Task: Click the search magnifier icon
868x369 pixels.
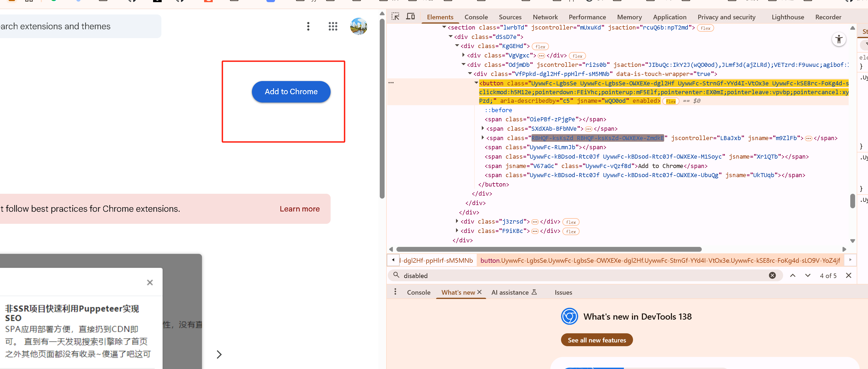Action: pyautogui.click(x=396, y=275)
